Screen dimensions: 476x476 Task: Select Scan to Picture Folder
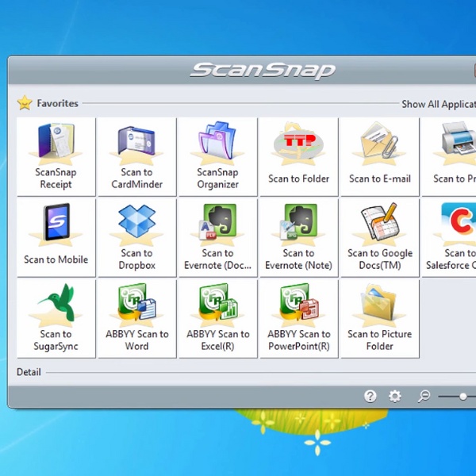point(379,318)
